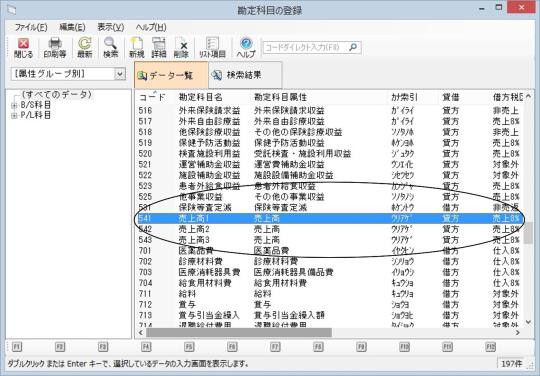Click the 削除 delete icon
The image size is (540, 376).
coord(181,48)
